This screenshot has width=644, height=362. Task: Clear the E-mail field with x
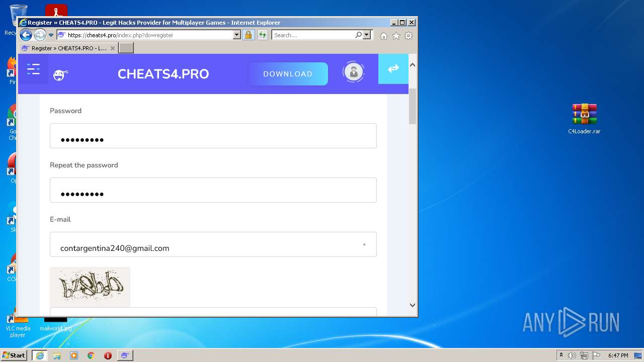tap(364, 245)
